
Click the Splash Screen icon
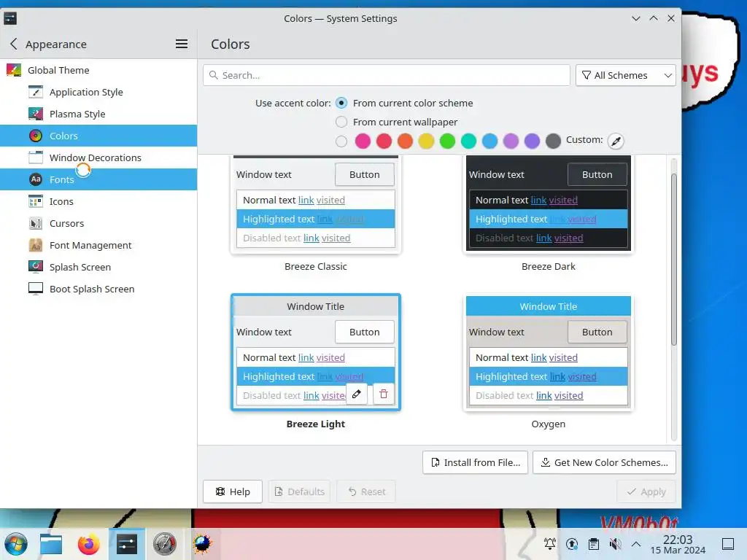pyautogui.click(x=36, y=267)
